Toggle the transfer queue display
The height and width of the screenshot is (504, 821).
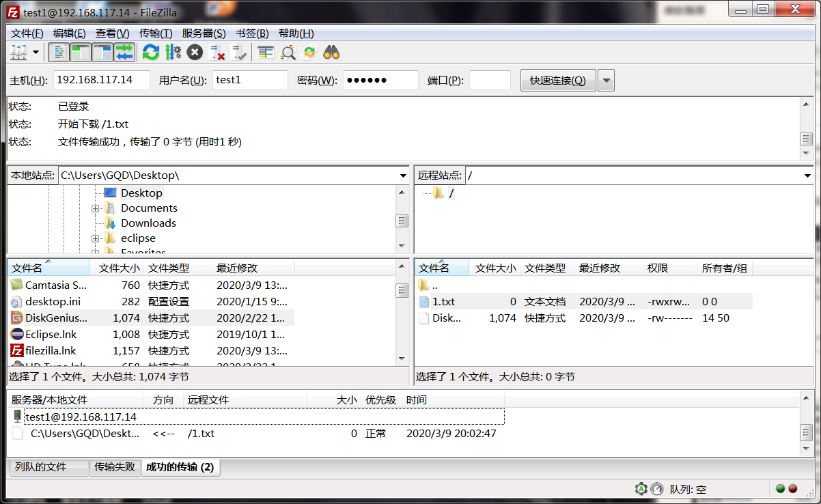124,52
